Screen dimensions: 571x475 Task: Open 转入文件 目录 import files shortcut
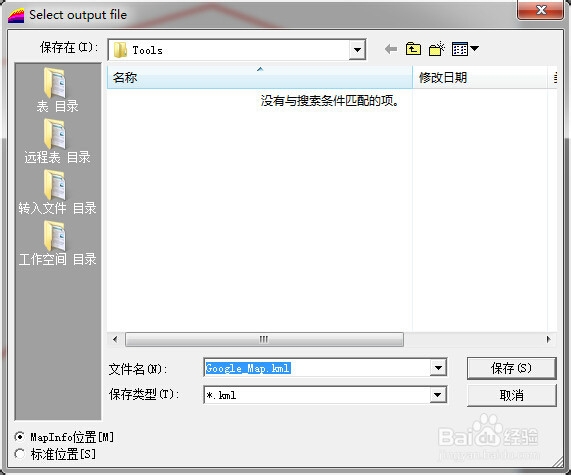(57, 192)
